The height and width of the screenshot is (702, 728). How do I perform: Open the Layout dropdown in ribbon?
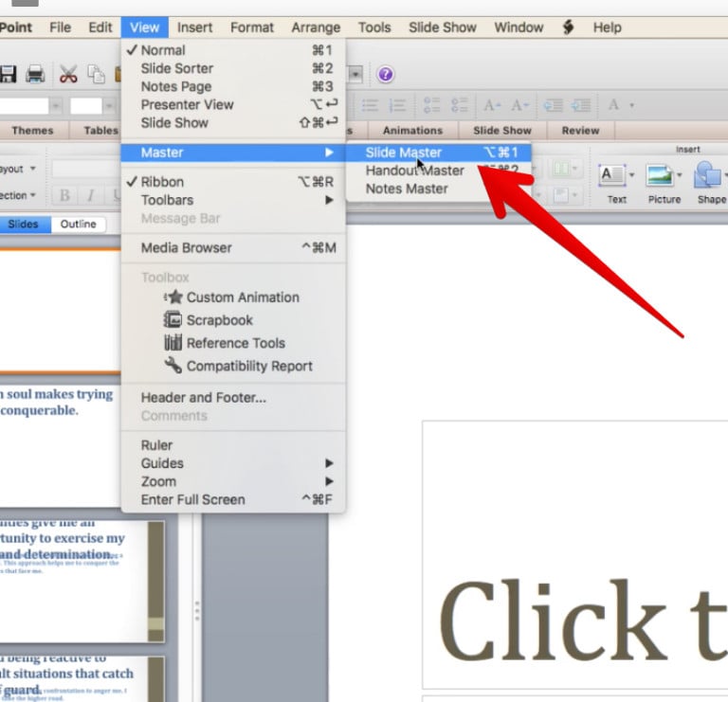[x=18, y=169]
